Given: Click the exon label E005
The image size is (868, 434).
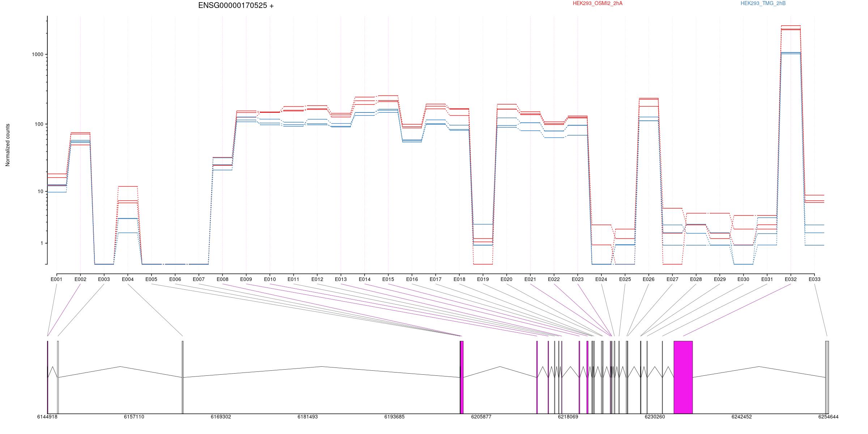Looking at the screenshot, I should tap(151, 279).
